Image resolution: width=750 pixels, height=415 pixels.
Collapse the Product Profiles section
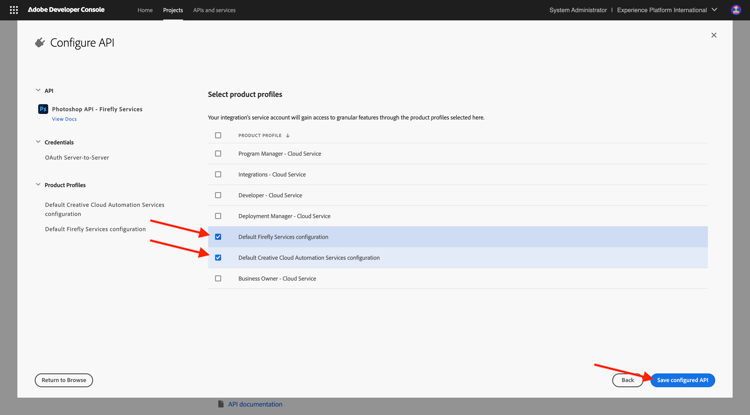tap(38, 185)
